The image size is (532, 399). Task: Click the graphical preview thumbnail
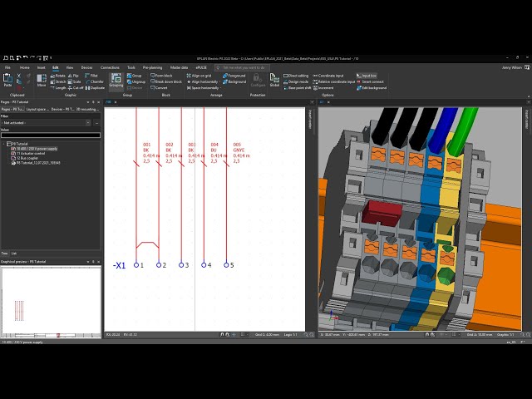point(51,302)
